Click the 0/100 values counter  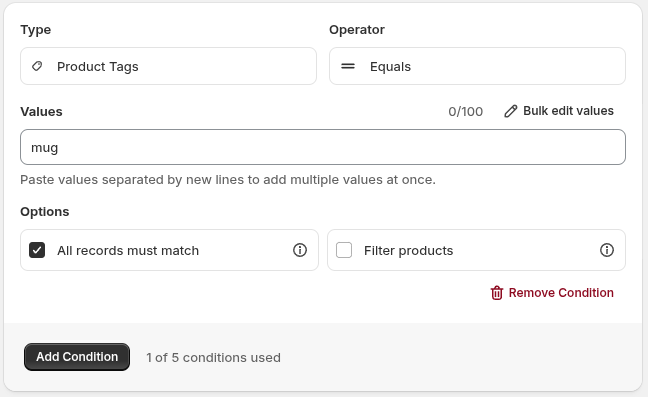[x=465, y=112]
